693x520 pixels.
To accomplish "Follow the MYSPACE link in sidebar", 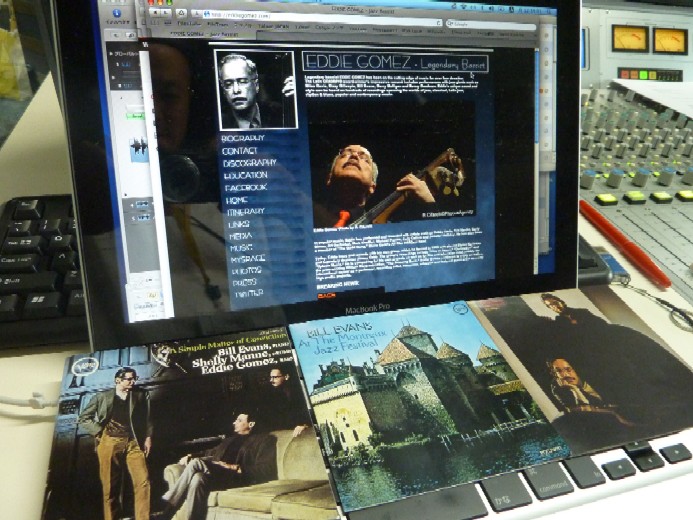I will (x=248, y=259).
